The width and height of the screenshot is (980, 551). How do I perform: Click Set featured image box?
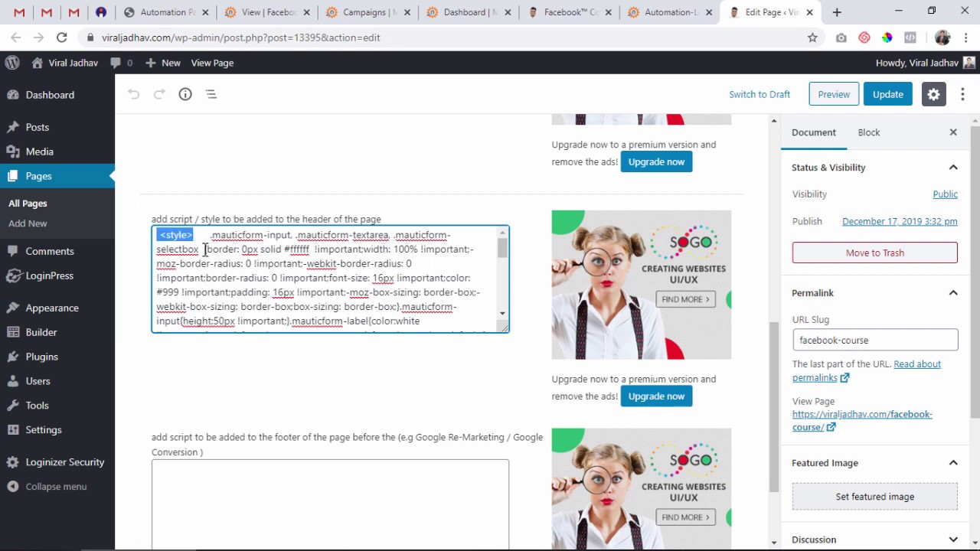pos(875,497)
